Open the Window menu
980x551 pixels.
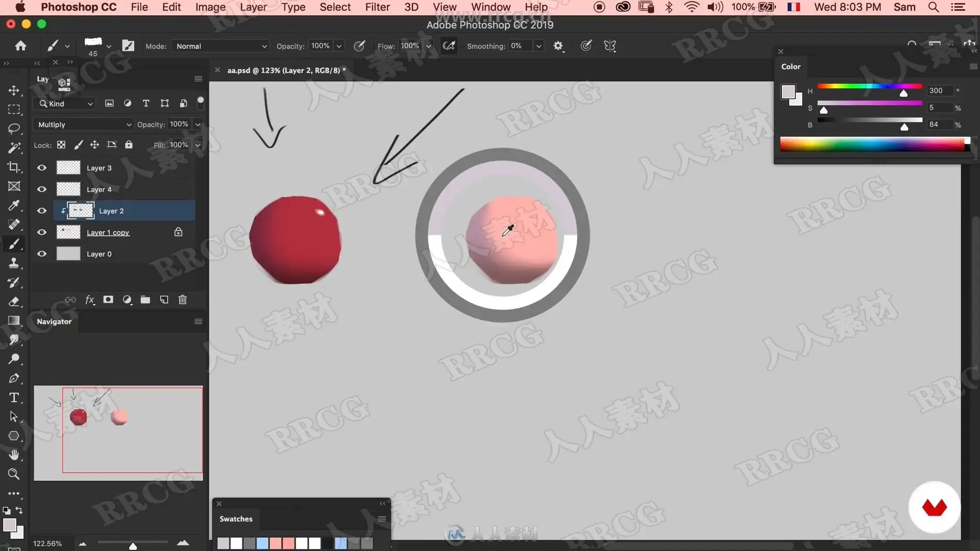click(491, 7)
